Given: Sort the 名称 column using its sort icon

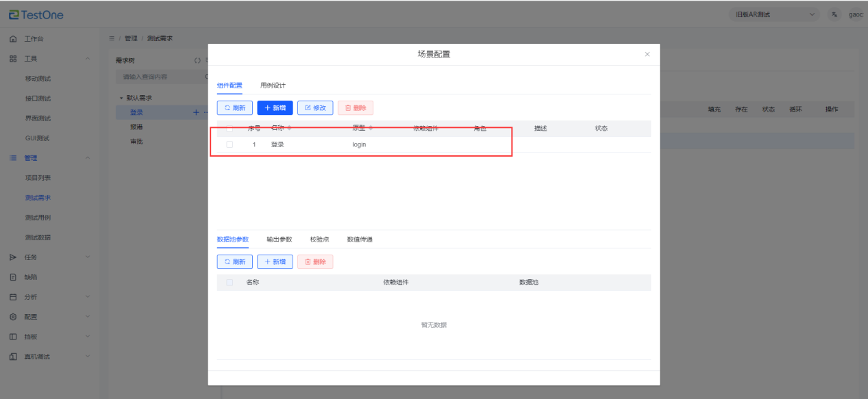Looking at the screenshot, I should [x=289, y=128].
